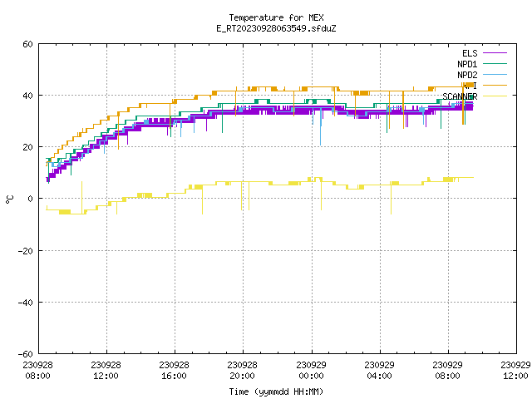Click the y-axis tick label -20

click(x=25, y=251)
